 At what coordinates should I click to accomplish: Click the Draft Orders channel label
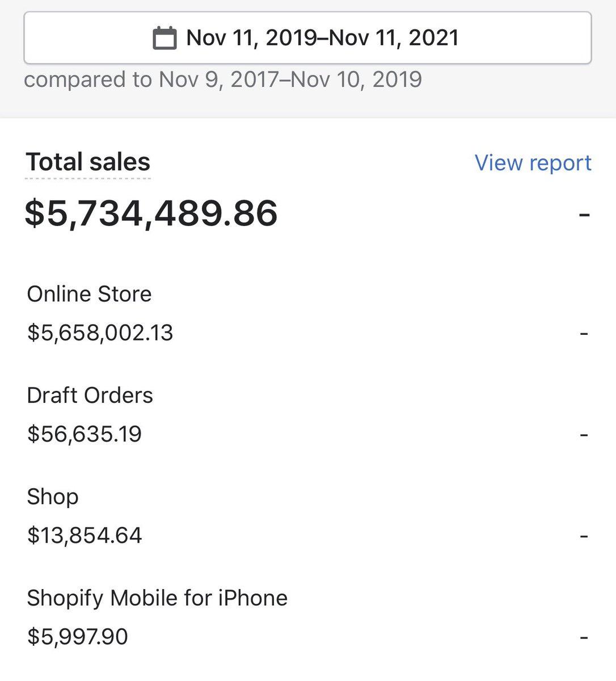tap(90, 396)
